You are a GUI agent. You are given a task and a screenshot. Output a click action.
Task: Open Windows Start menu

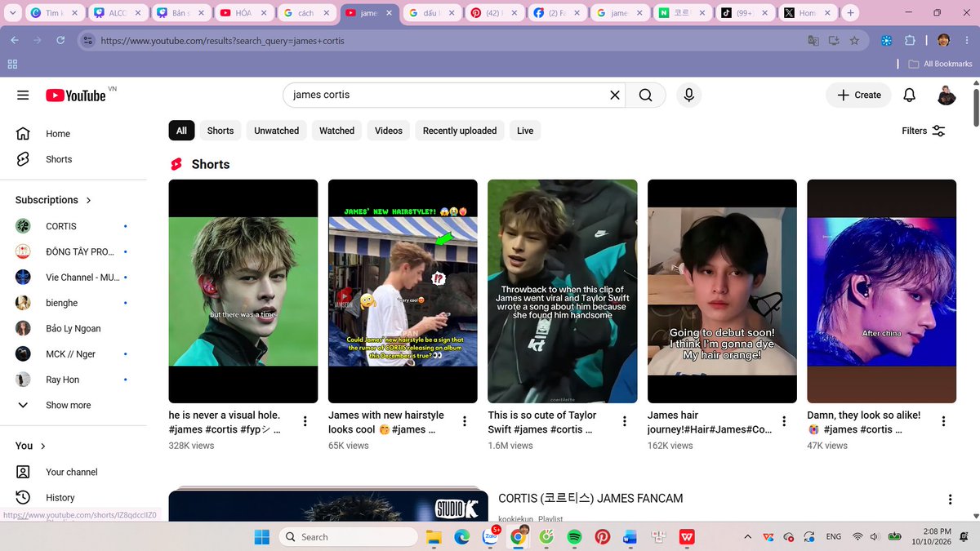[x=262, y=537]
